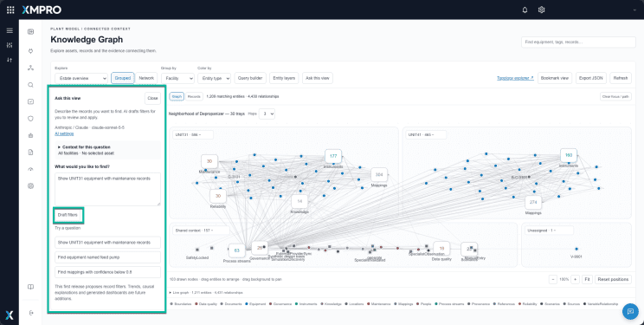Select the Graph tab
Screen dimensions: 644x325
(177, 97)
